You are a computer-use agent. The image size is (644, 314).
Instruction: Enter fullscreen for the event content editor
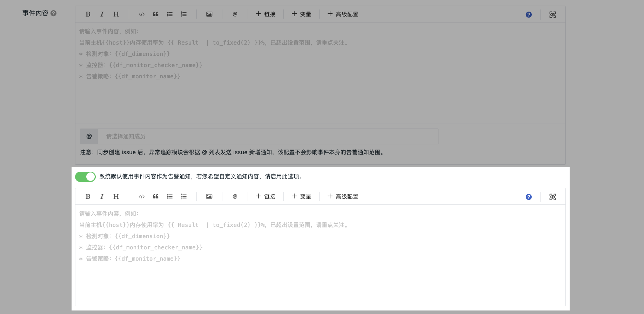552,15
